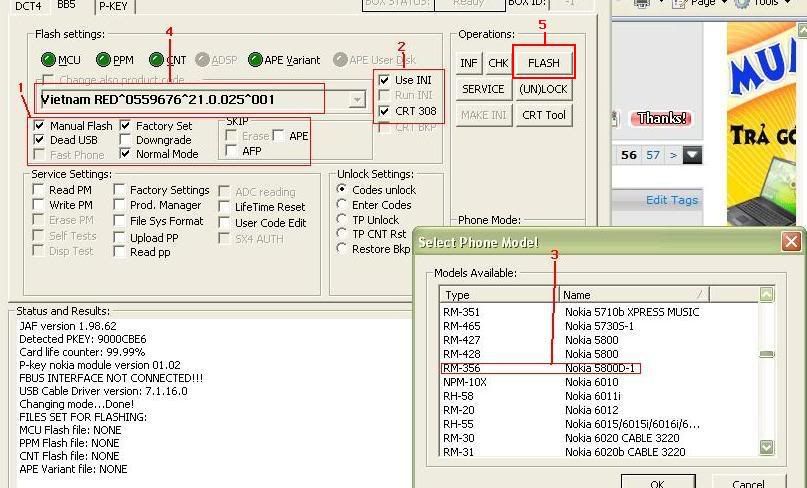Select the Restore Bkp radio button

click(341, 249)
